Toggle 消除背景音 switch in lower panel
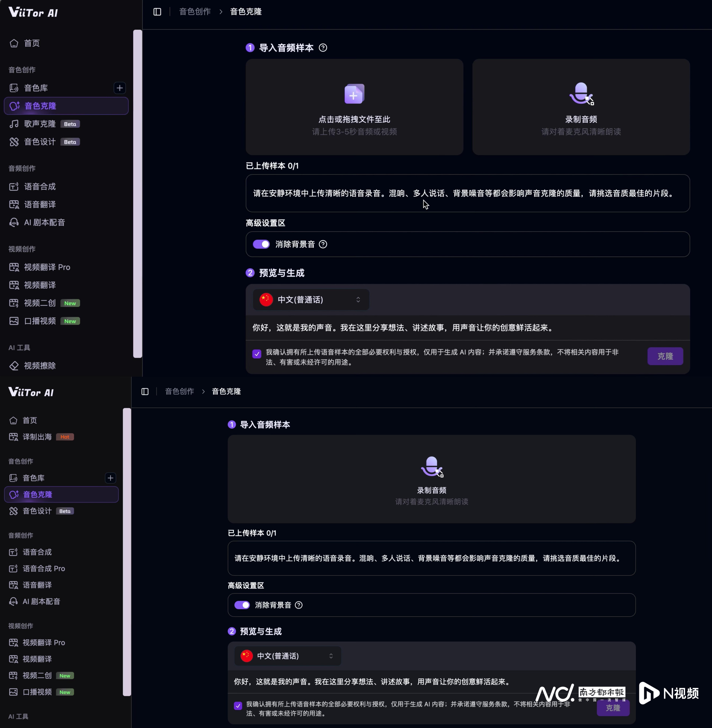712x728 pixels. pos(242,605)
